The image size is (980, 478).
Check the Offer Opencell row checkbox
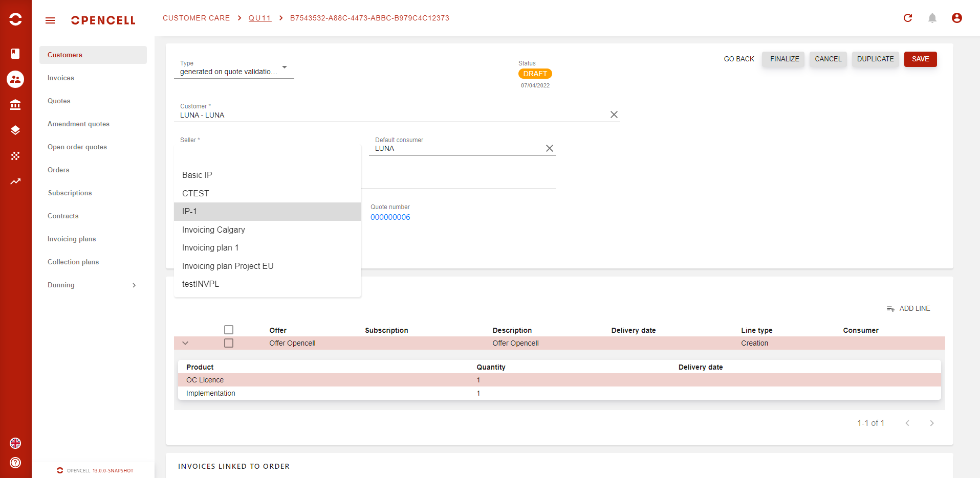click(229, 343)
